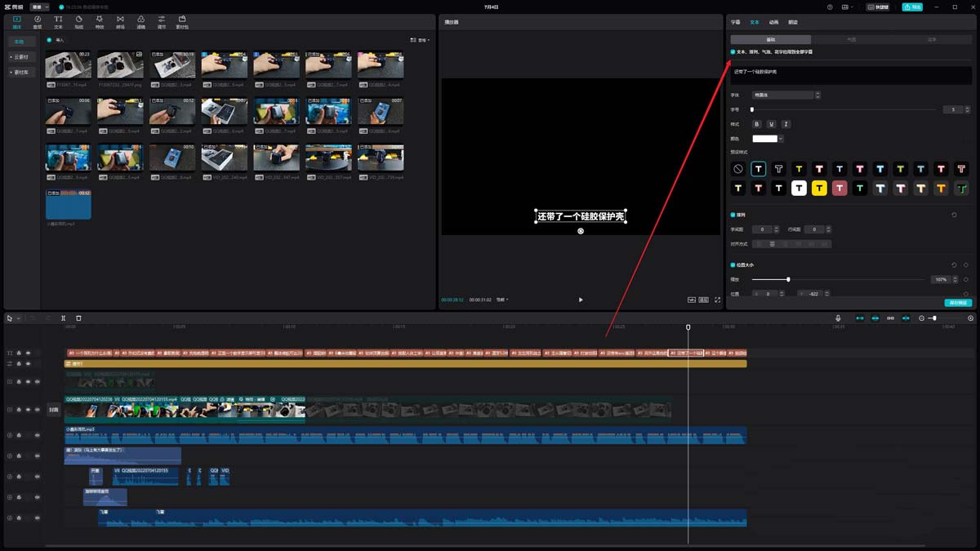Click the delete clip icon in timeline toolbar
Viewport: 980px width, 551px height.
point(78,318)
